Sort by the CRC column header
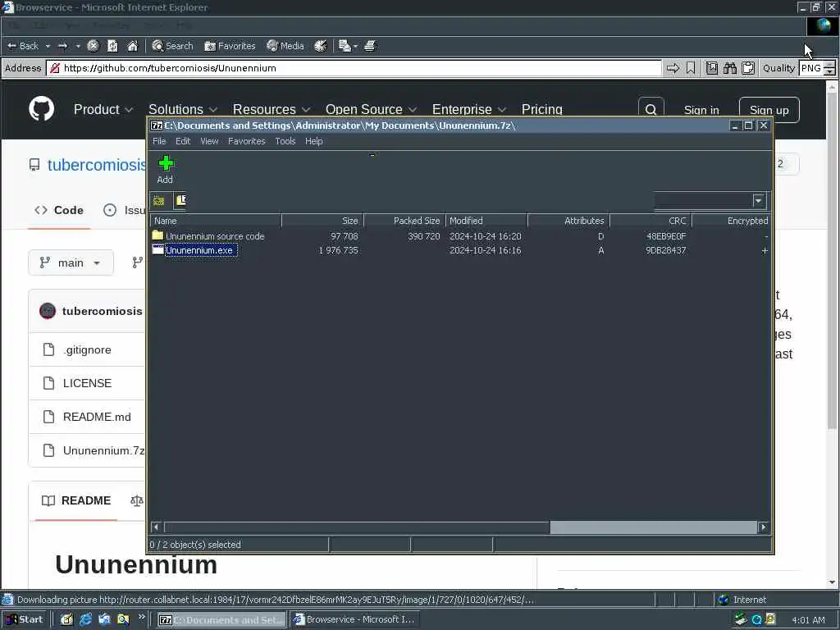The image size is (840, 630). [651, 221]
